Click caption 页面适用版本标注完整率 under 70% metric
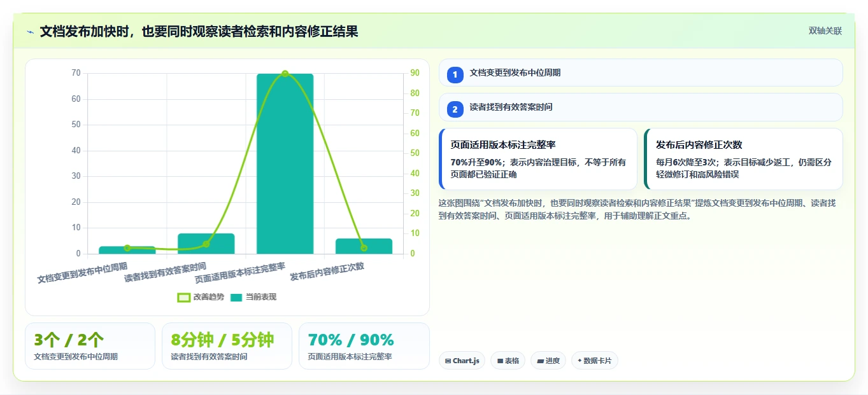 [x=350, y=357]
